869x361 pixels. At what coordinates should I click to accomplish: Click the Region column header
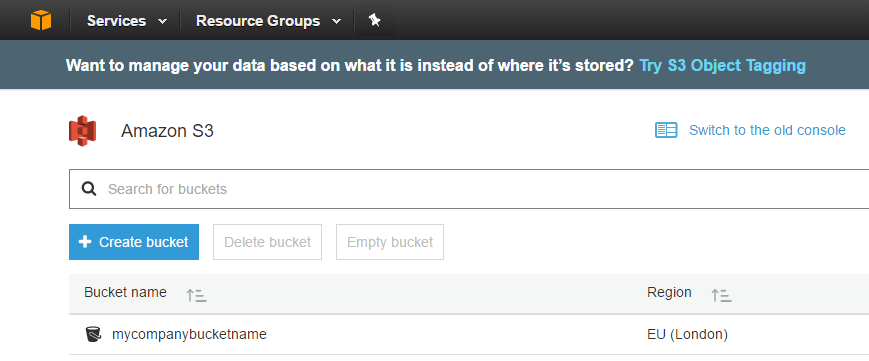tap(669, 292)
